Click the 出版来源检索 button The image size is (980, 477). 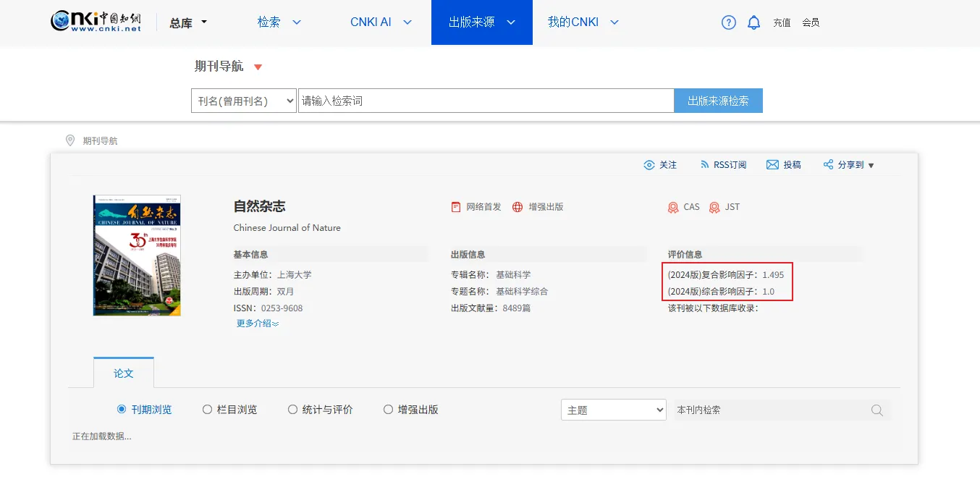pyautogui.click(x=718, y=101)
